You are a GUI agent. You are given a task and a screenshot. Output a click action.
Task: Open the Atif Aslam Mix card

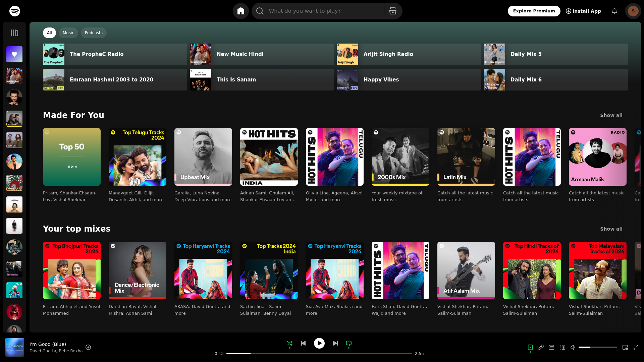(x=466, y=270)
